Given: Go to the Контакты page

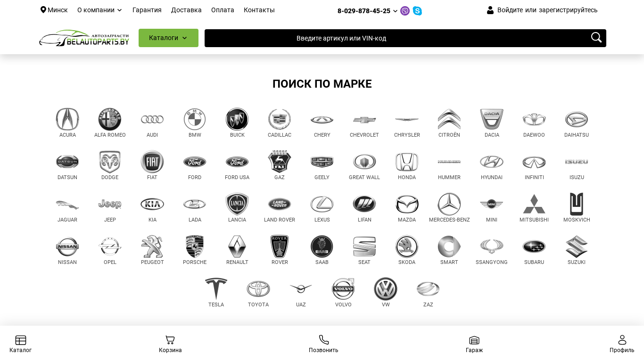Looking at the screenshot, I should [259, 10].
